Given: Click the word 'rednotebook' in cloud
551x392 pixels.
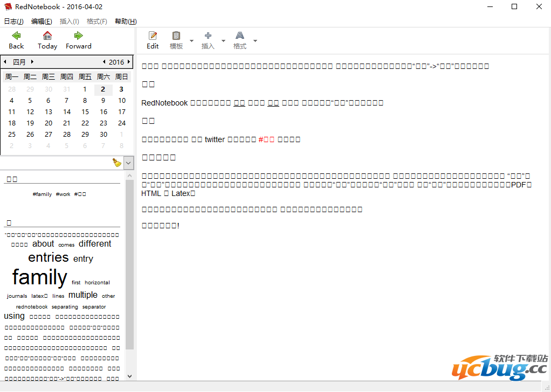Looking at the screenshot, I should pyautogui.click(x=32, y=307).
